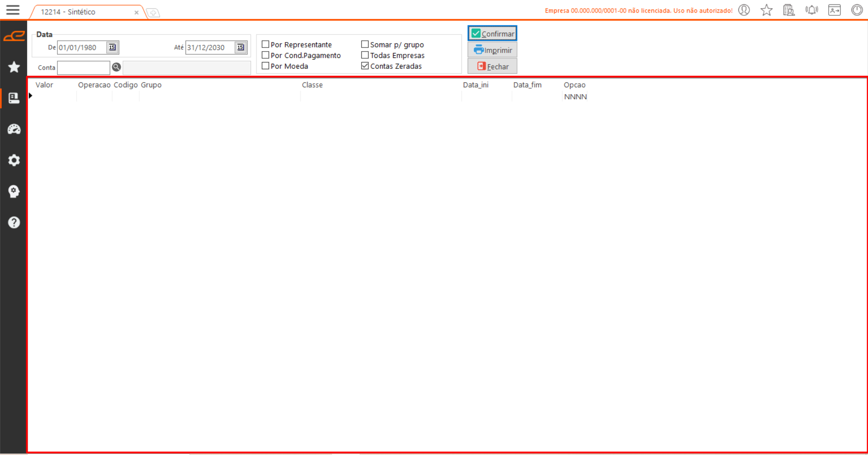Click the notifications bell icon
Viewport: 868px width, 455px height.
pos(811,10)
